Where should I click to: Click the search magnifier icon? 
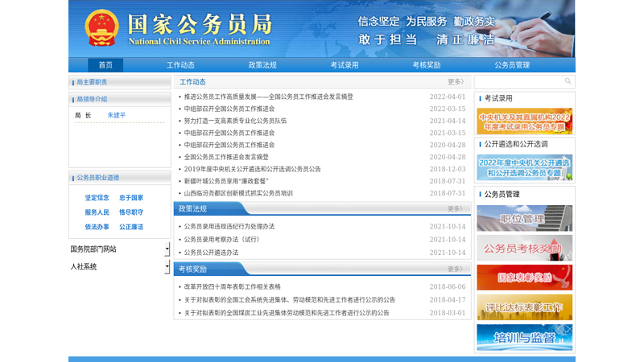point(568,81)
